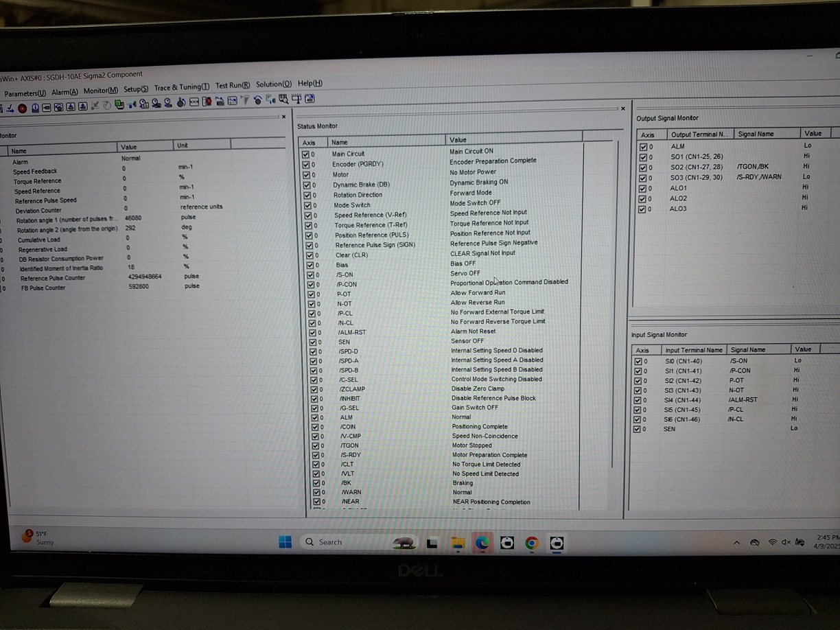Click the red circle toolbar icon
This screenshot has width=840, height=630.
(22, 108)
